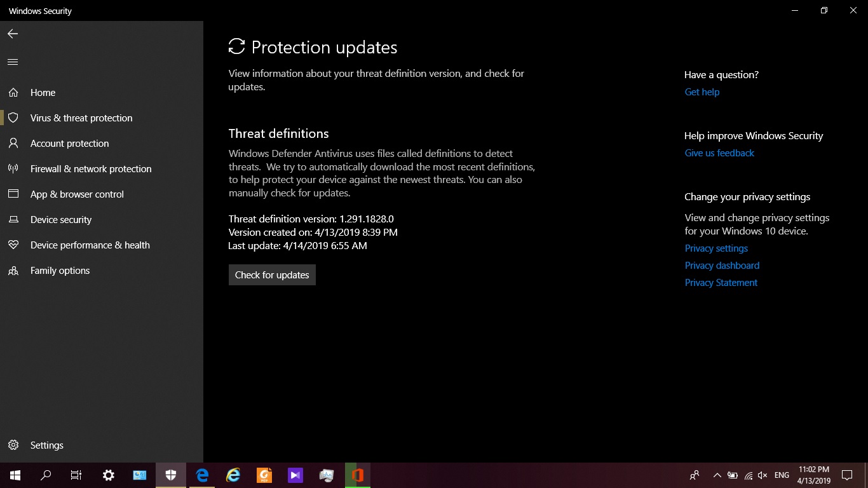Open the Action Center notifications icon
Screen dimensions: 868x488
click(x=847, y=475)
